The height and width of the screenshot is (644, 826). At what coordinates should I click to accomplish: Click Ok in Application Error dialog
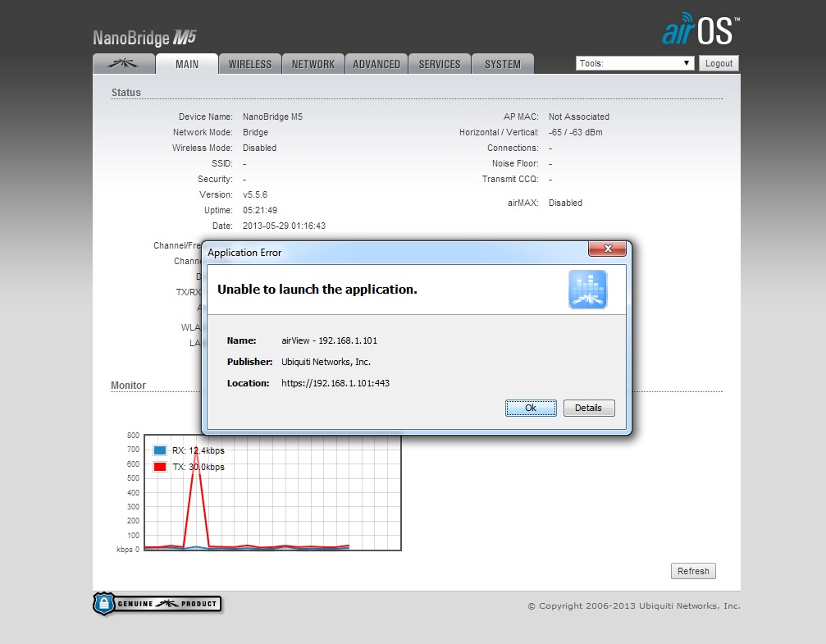pyautogui.click(x=531, y=408)
